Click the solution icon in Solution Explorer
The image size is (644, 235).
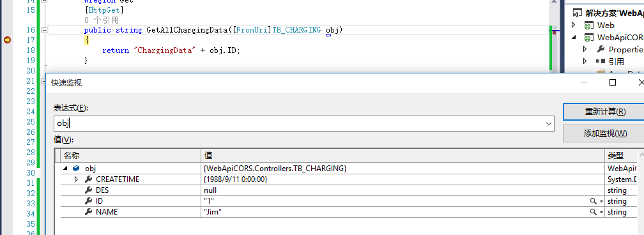[578, 13]
